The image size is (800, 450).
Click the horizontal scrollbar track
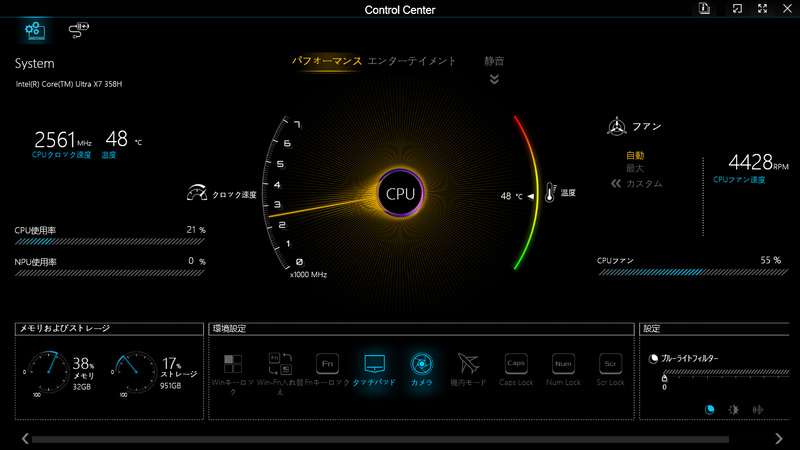coord(380,439)
